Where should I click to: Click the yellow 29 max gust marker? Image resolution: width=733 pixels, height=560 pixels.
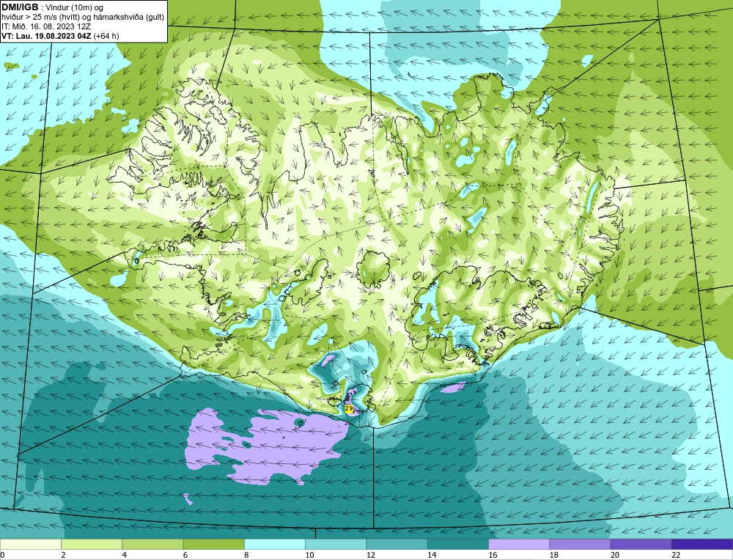[349, 408]
